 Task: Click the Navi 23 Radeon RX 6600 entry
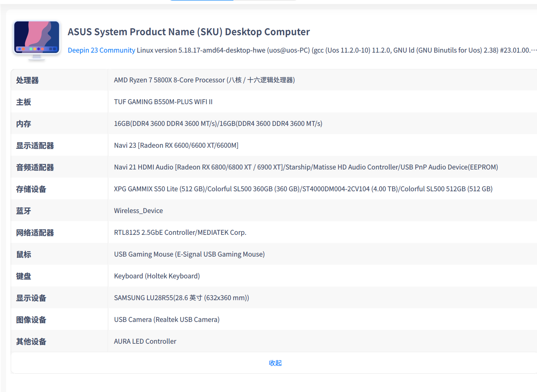pos(176,145)
